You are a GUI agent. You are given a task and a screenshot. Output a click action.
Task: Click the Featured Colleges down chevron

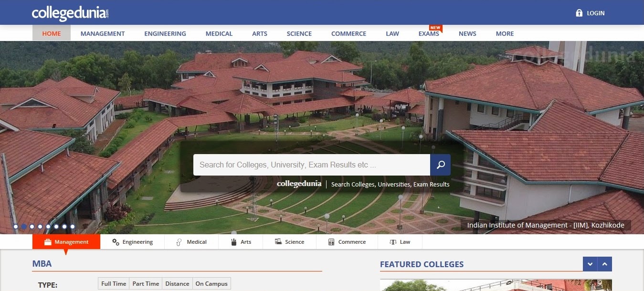(x=590, y=264)
